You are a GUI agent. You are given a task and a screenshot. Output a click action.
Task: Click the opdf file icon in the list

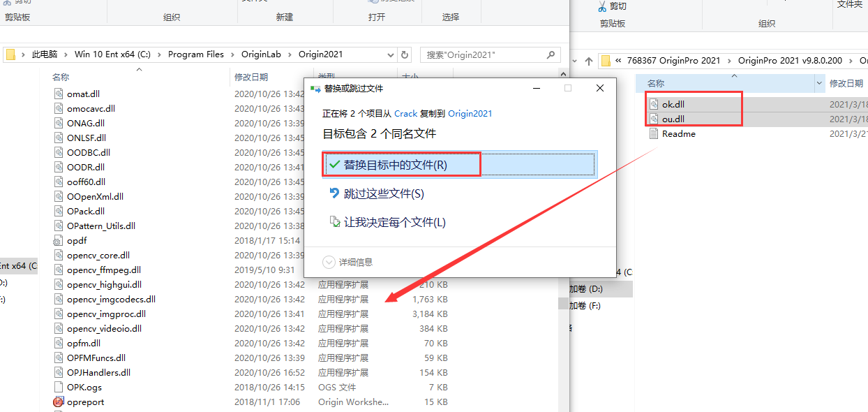tap(59, 240)
